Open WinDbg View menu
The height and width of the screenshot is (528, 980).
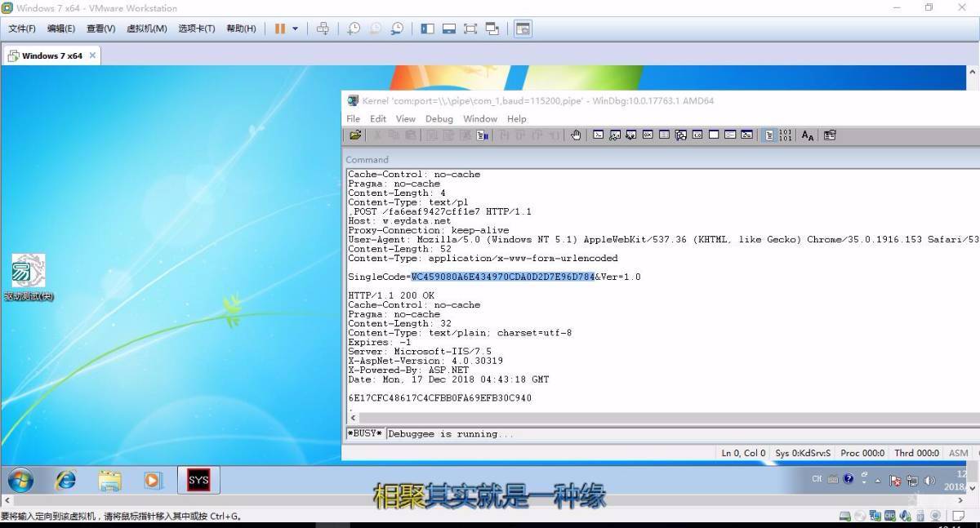point(406,118)
